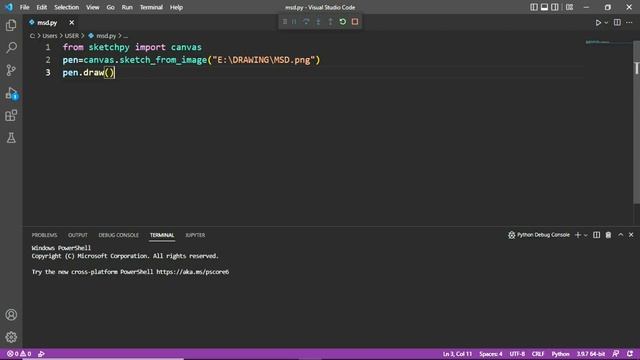Open the Accounts menu icon
640x360 pixels.
(11, 315)
